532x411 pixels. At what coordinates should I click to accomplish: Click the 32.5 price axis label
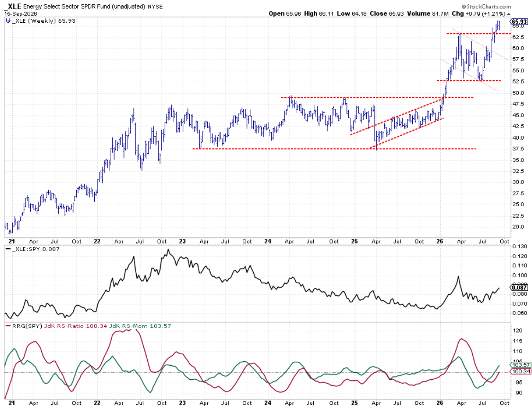click(518, 171)
